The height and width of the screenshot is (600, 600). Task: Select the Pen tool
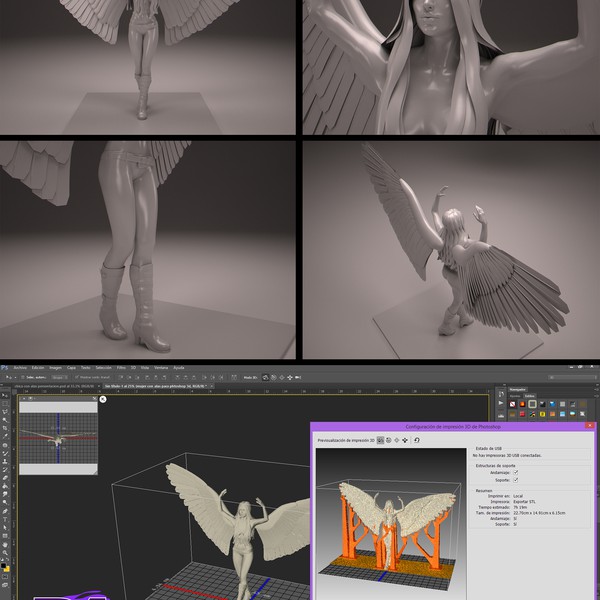[x=5, y=511]
